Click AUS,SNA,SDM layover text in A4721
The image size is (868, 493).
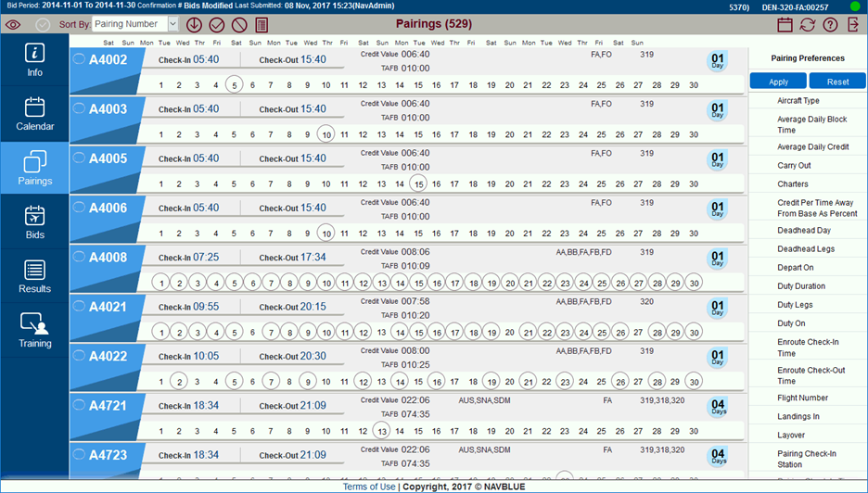pos(484,400)
